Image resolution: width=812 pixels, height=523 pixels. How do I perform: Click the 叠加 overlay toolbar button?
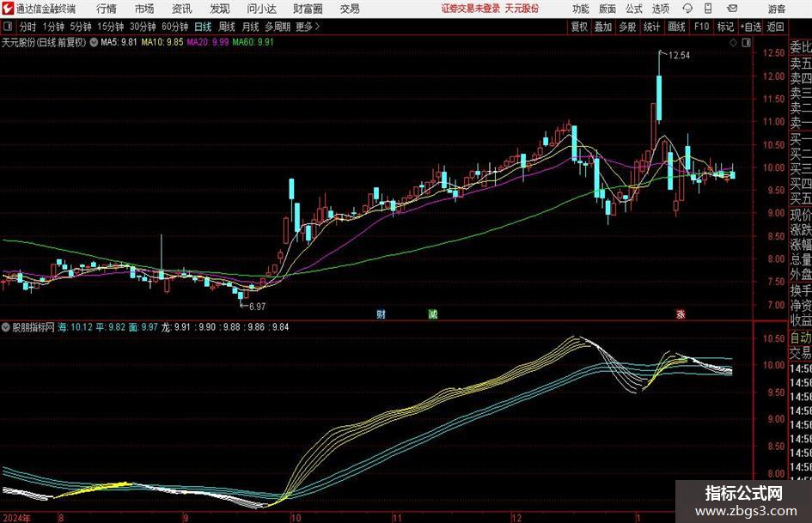(603, 27)
